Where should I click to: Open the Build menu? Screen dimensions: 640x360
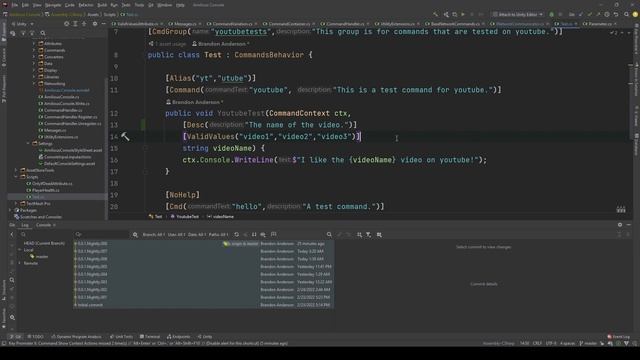[x=102, y=5]
